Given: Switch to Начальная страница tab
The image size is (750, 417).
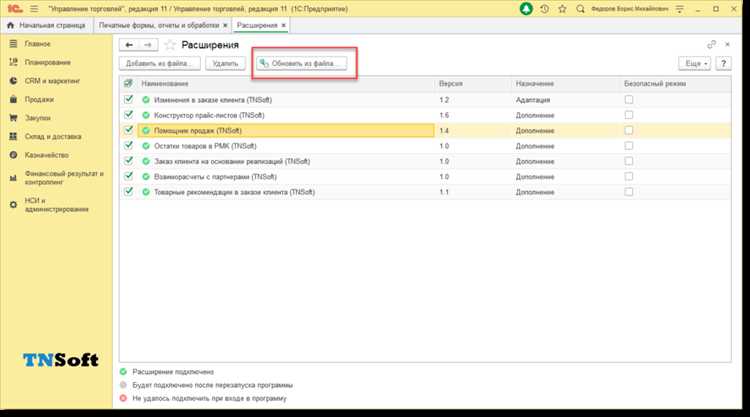Looking at the screenshot, I should point(47,25).
